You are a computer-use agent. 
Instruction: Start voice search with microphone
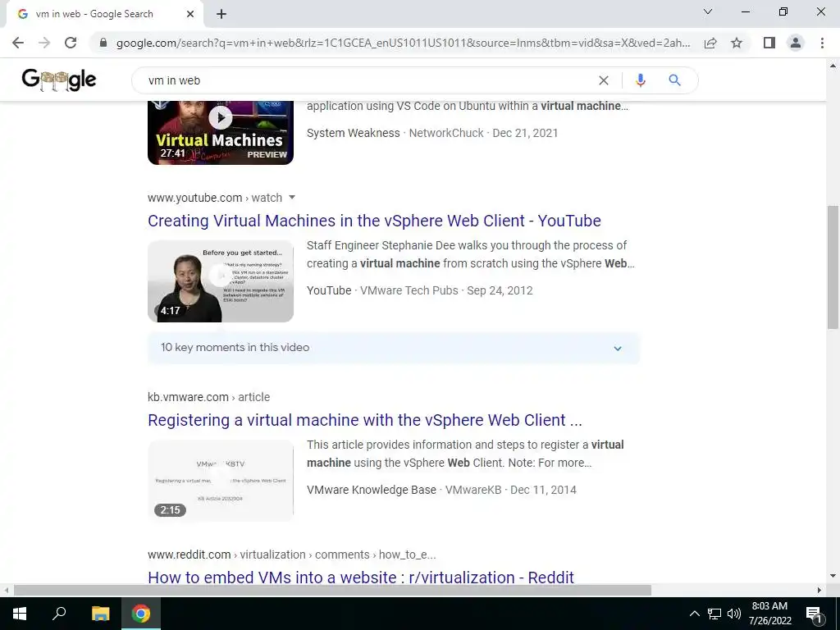(x=640, y=80)
